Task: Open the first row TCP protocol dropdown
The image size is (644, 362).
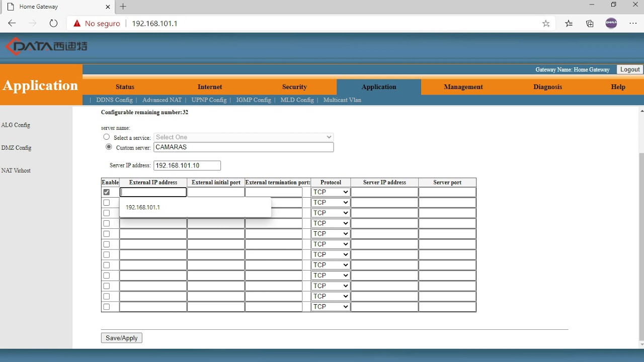Action: 330,192
